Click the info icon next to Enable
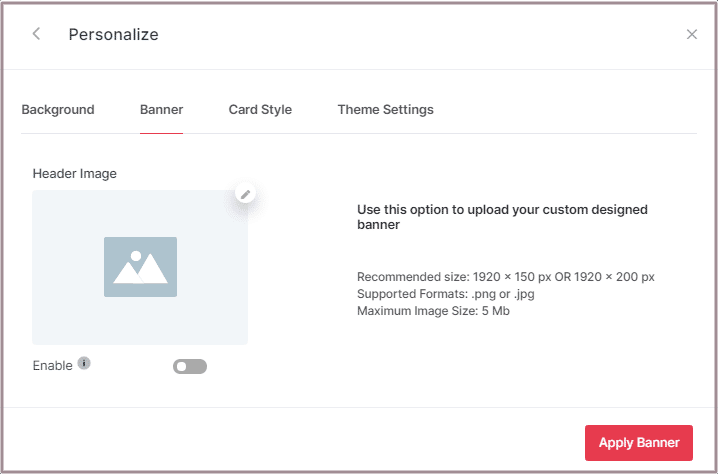Screen dimensions: 718x474 pyautogui.click(x=84, y=364)
